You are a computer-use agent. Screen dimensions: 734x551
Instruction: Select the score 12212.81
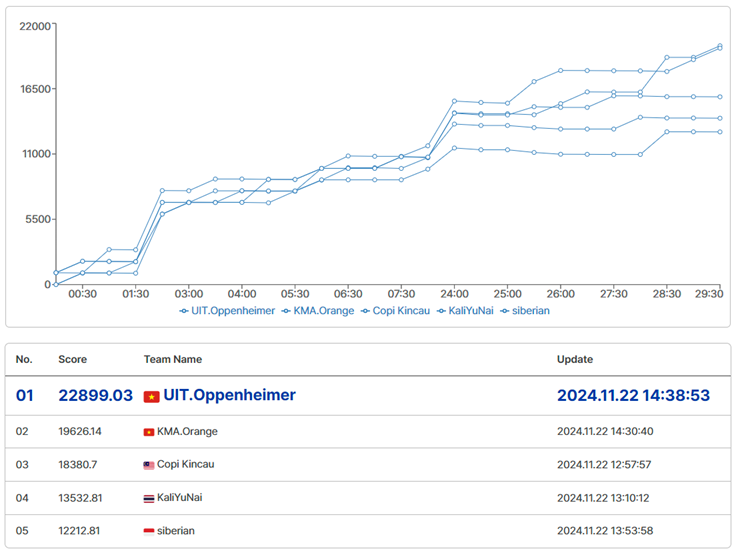tap(79, 531)
